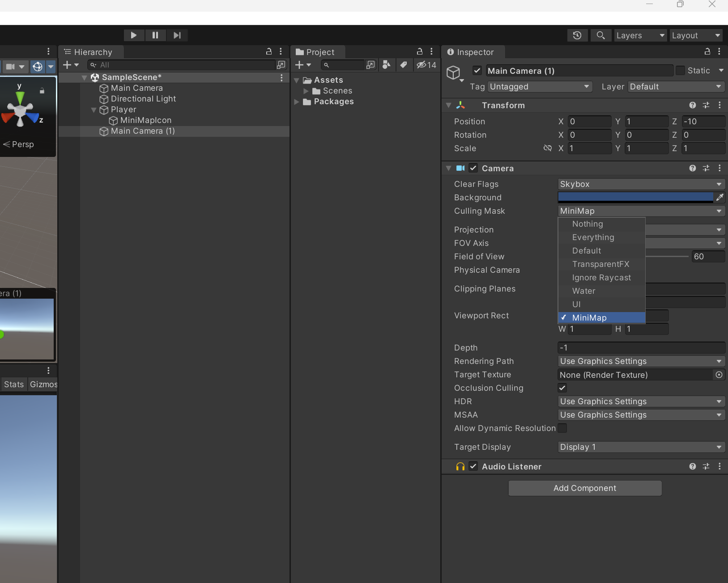Lock the Hierarchy panel
Screen dimensions: 728x583
tap(269, 51)
